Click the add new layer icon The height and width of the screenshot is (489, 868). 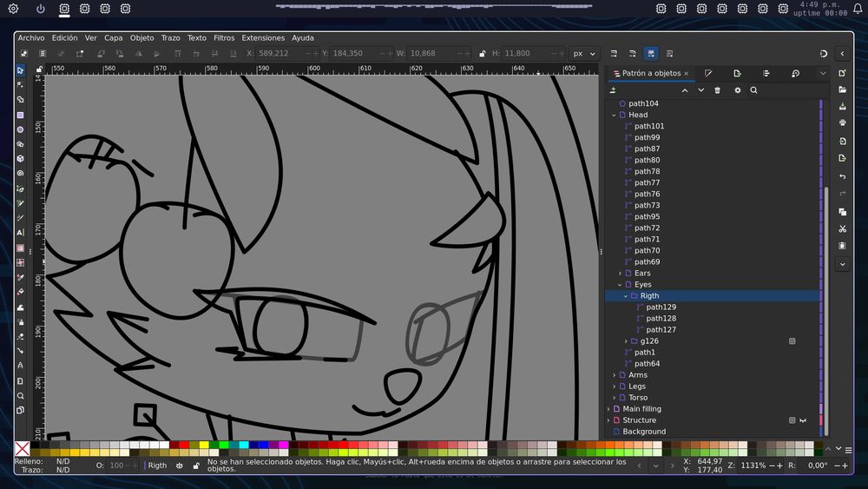613,90
